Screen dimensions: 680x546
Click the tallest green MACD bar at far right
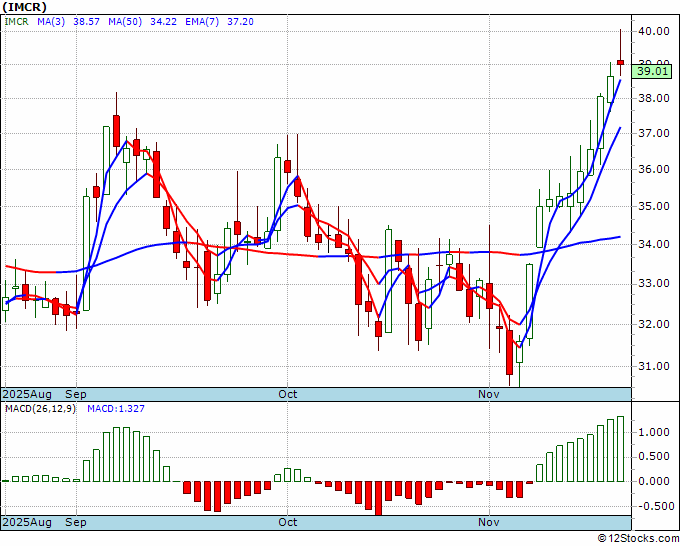[x=620, y=449]
